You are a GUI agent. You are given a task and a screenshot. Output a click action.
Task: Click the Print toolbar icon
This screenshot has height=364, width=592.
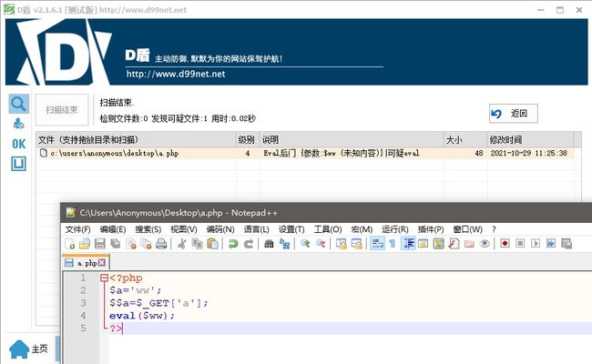click(x=161, y=244)
